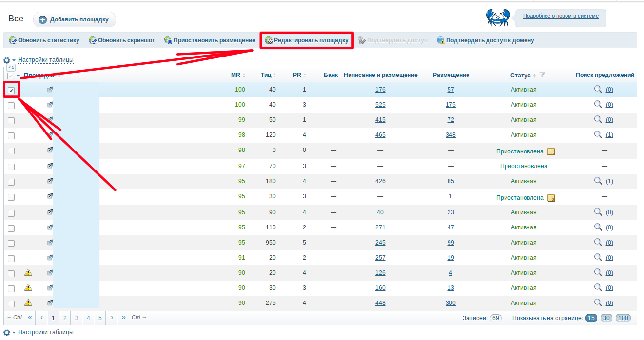Click Редактировать площадку toolbar button
Image resolution: width=644 pixels, height=340 pixels.
tap(307, 40)
